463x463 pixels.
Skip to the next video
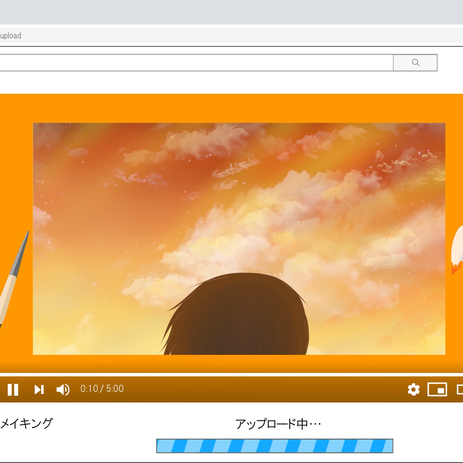[x=39, y=389]
